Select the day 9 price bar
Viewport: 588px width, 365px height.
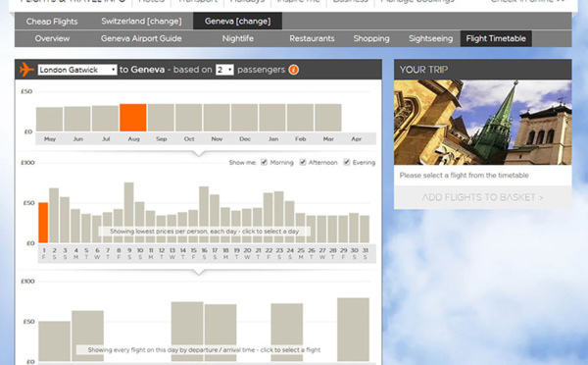click(129, 213)
